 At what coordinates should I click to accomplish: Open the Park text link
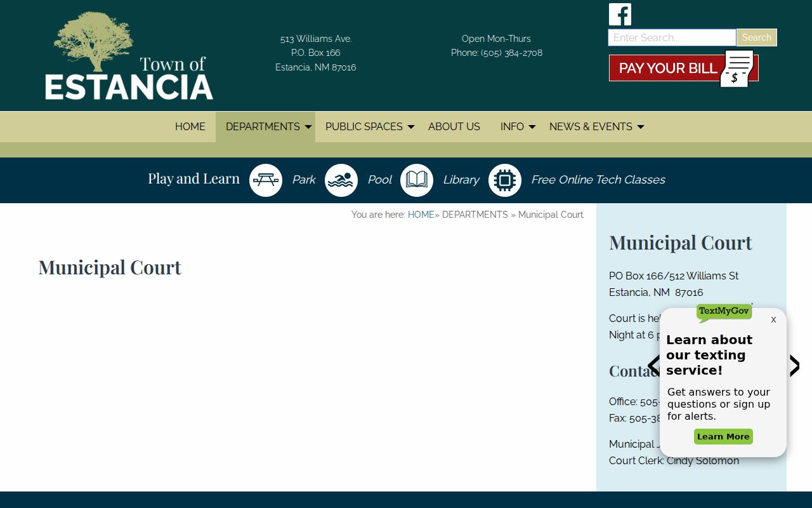[304, 180]
